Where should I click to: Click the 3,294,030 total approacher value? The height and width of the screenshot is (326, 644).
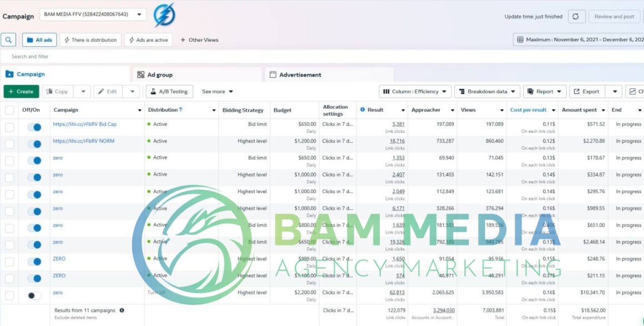(444, 310)
